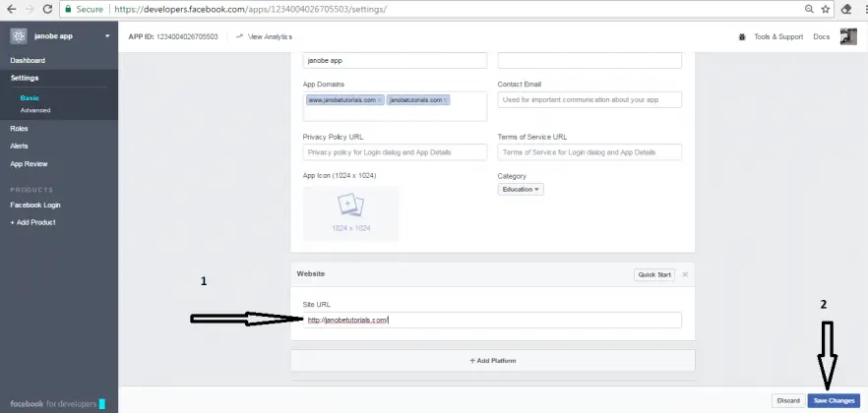This screenshot has height=413, width=868.
Task: Click + Add Product in sidebar
Action: 32,222
